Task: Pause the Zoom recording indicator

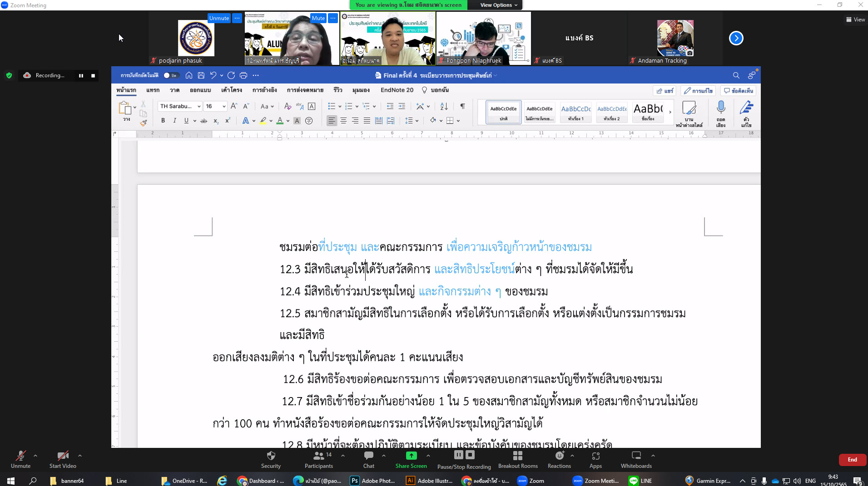Action: (x=81, y=76)
